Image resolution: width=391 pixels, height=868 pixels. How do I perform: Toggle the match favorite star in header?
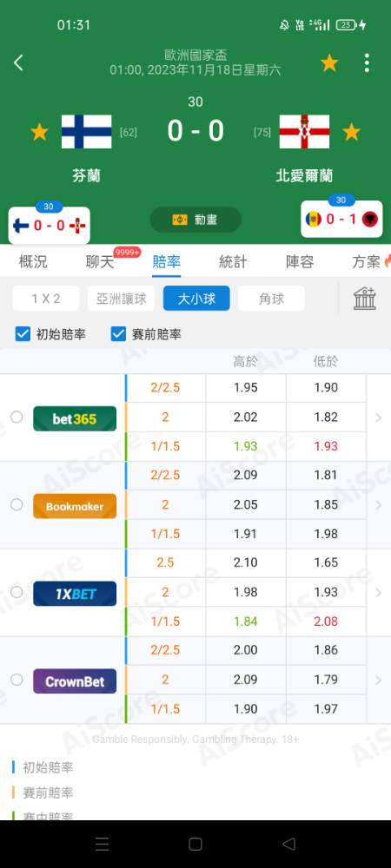coord(329,63)
